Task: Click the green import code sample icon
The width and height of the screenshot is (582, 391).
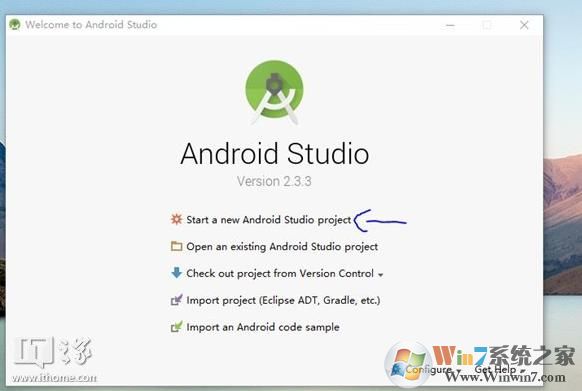Action: (x=176, y=327)
